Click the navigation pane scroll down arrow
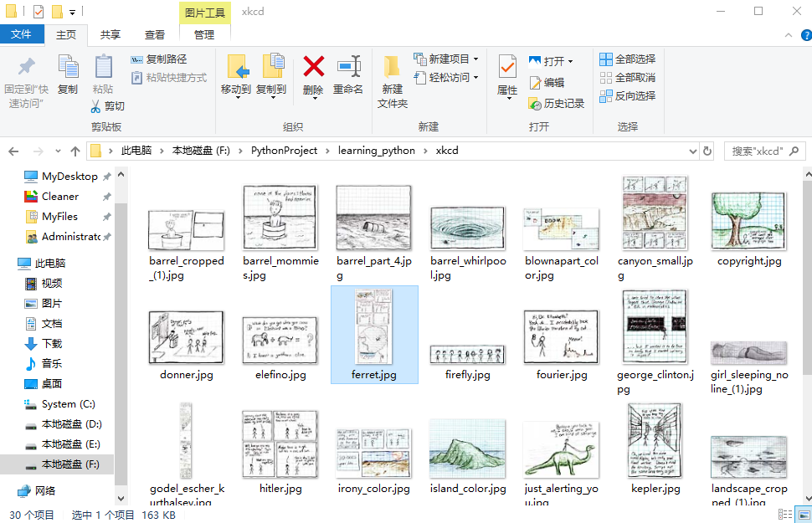 pos(121,499)
